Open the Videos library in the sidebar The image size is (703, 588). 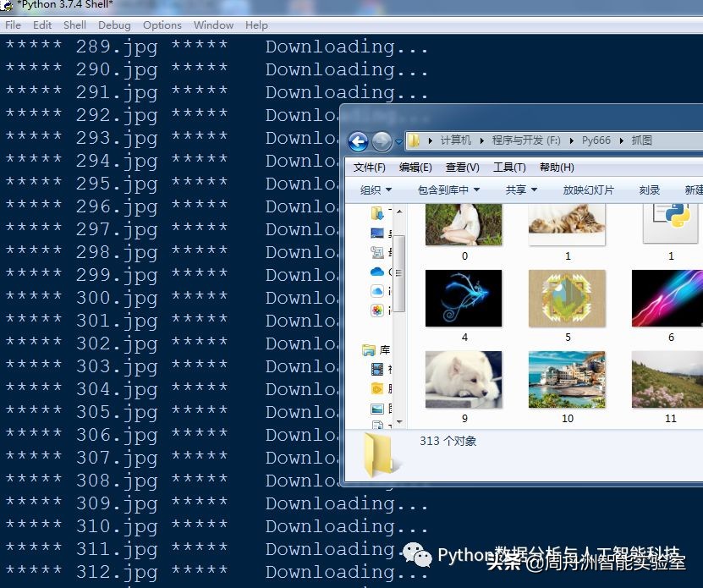[x=376, y=368]
